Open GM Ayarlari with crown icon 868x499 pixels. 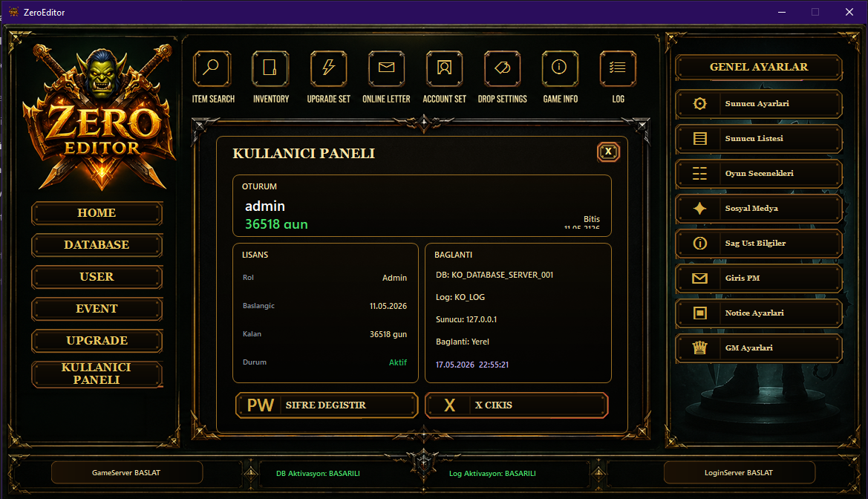[758, 348]
